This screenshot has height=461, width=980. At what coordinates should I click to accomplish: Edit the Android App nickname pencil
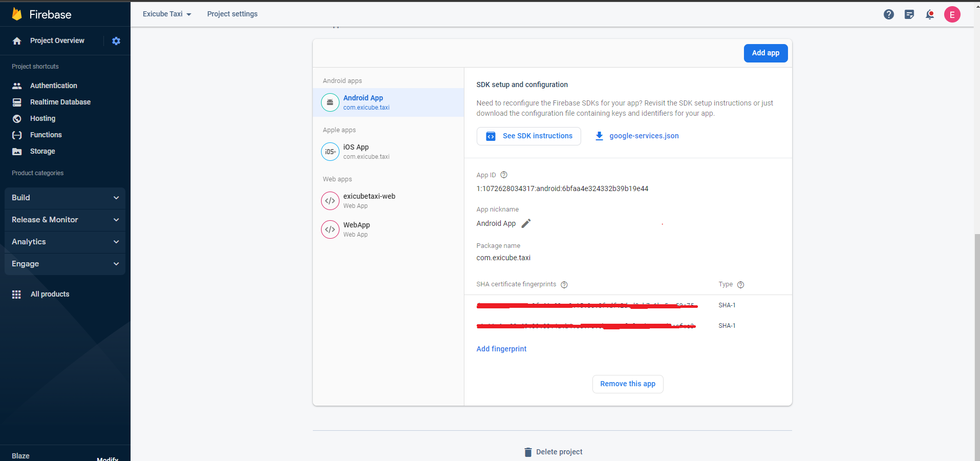[526, 223]
